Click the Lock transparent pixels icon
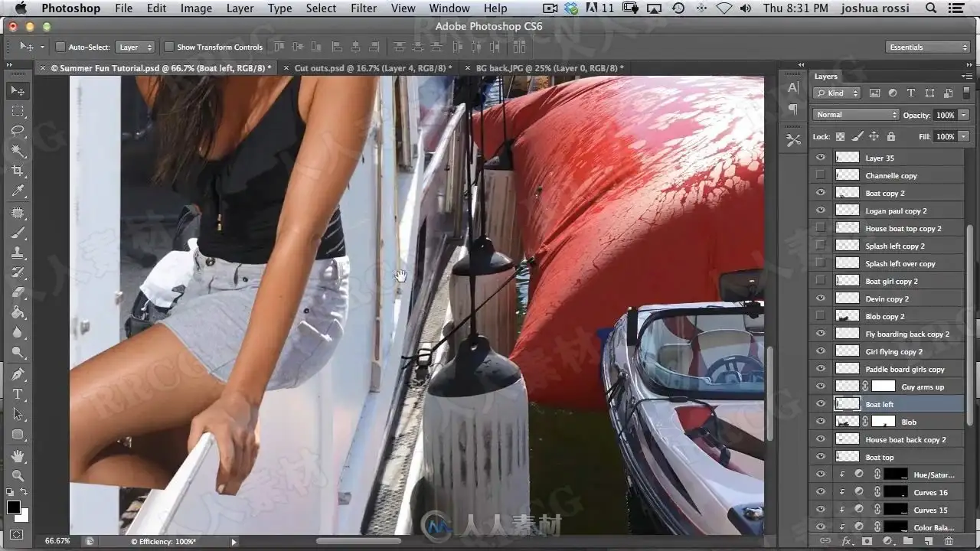Image resolution: width=980 pixels, height=551 pixels. 840,136
